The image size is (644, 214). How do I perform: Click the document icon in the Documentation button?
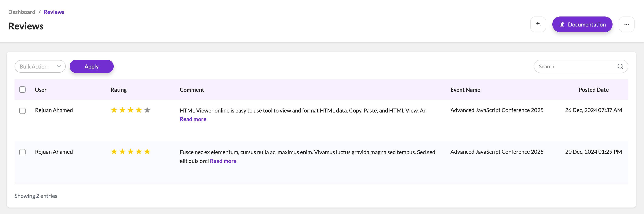tap(562, 24)
